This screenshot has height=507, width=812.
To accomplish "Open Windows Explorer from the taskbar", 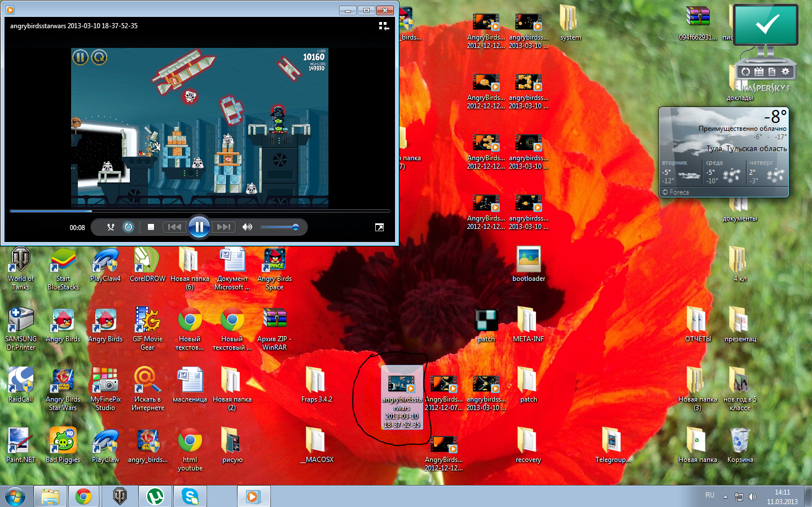I will 50,496.
